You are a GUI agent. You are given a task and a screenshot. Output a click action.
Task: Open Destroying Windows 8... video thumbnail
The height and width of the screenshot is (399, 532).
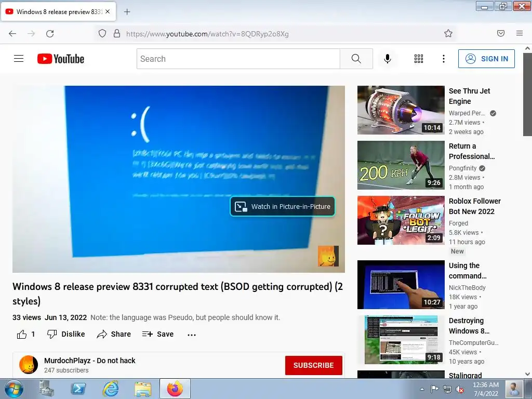[401, 340]
